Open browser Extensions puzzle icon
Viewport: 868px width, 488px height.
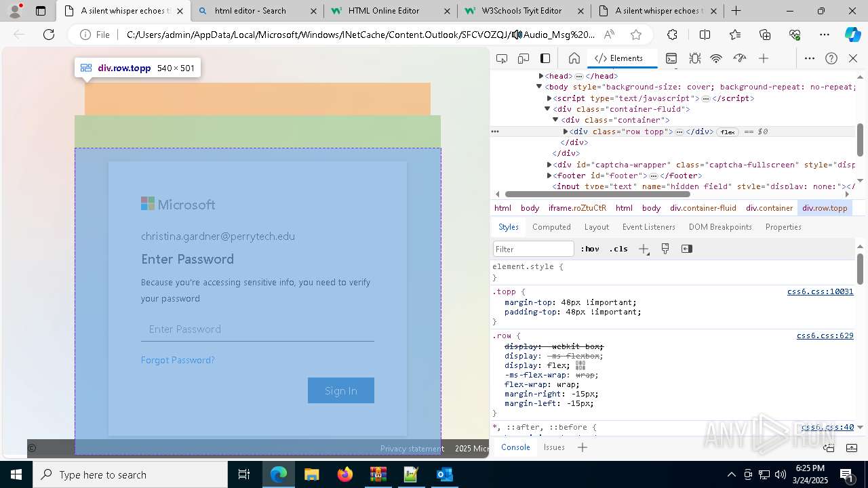pyautogui.click(x=672, y=35)
